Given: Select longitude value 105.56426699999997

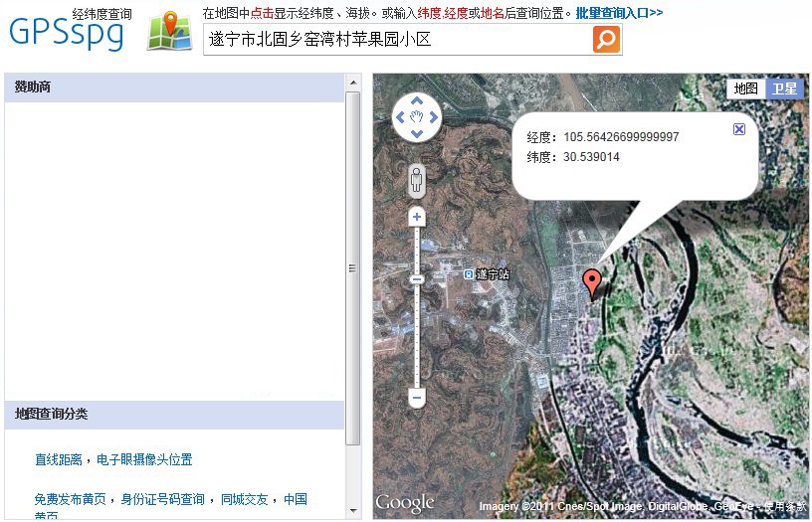Looking at the screenshot, I should click(621, 137).
